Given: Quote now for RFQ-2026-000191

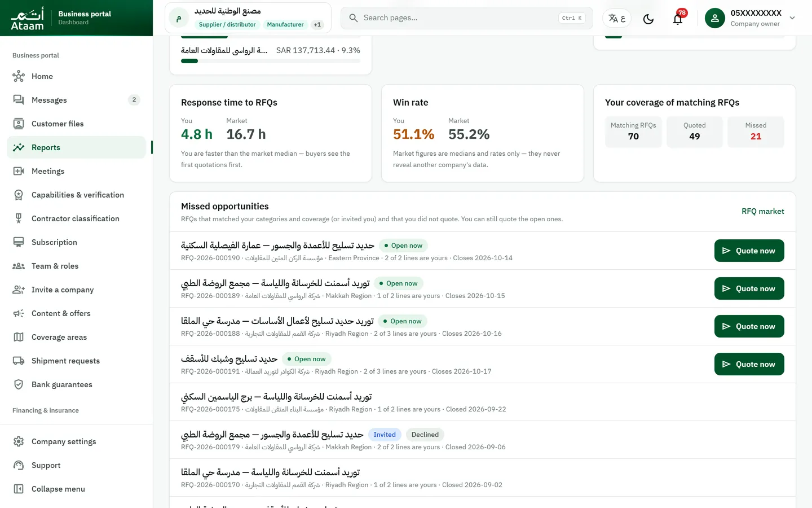Looking at the screenshot, I should pyautogui.click(x=749, y=364).
